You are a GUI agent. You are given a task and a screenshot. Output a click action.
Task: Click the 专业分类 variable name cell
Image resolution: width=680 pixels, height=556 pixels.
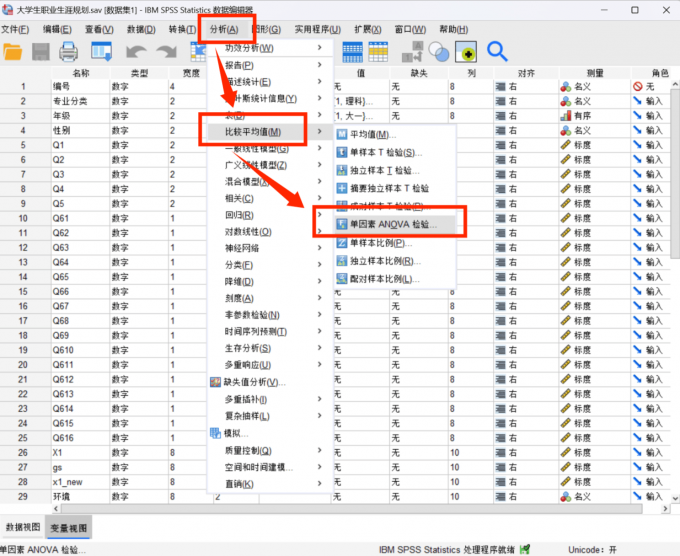(x=81, y=101)
